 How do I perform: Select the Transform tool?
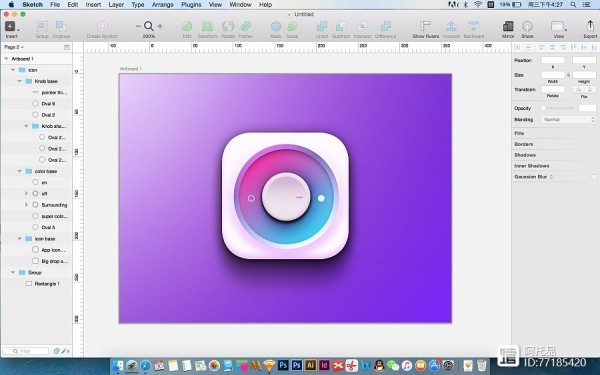click(207, 26)
